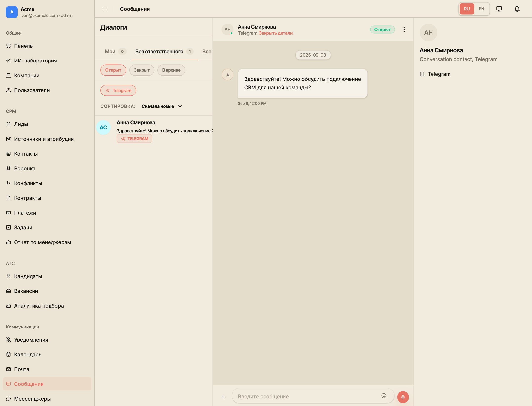Click the Открыт status badge in the chat header

click(382, 30)
